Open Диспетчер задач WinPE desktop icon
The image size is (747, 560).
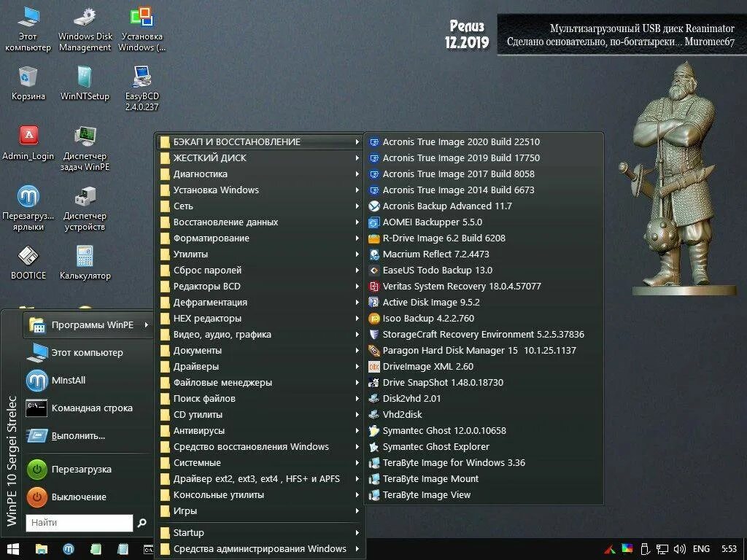[85, 149]
